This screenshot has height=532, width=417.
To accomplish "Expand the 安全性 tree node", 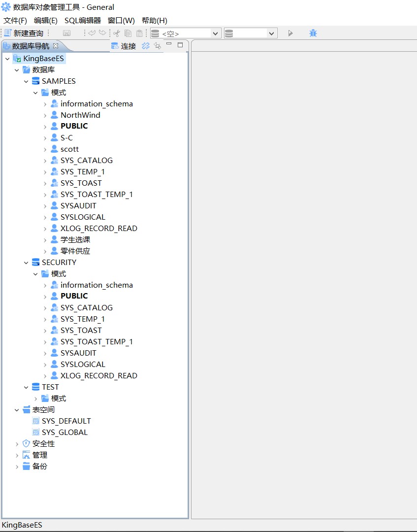I will pos(16,443).
